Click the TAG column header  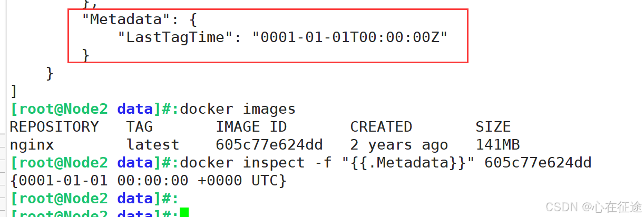(140, 127)
